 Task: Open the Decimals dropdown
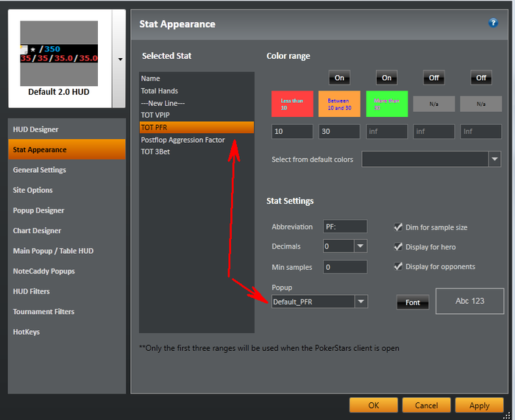(x=360, y=246)
